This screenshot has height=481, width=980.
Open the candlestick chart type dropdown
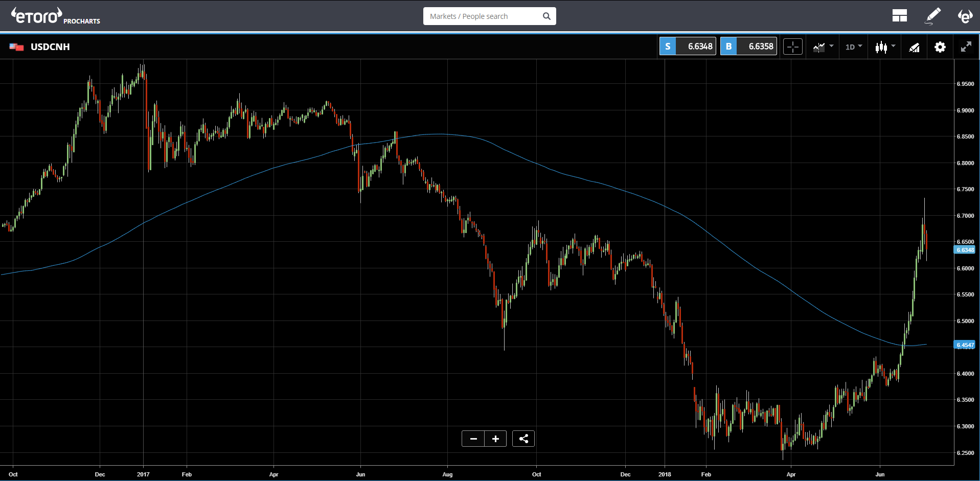885,47
